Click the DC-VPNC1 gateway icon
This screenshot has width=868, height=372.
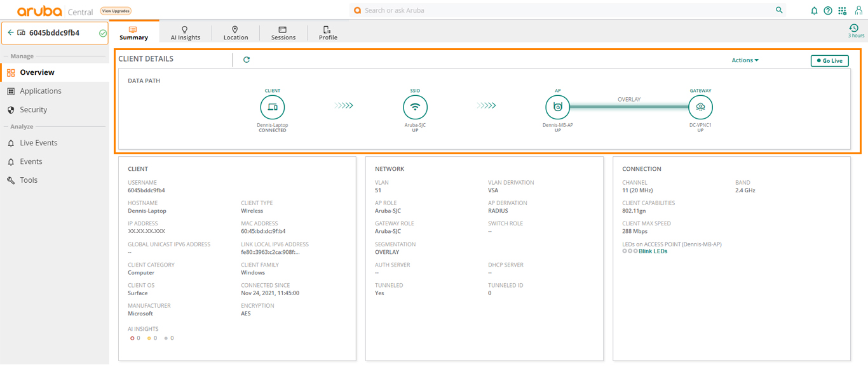pyautogui.click(x=700, y=107)
